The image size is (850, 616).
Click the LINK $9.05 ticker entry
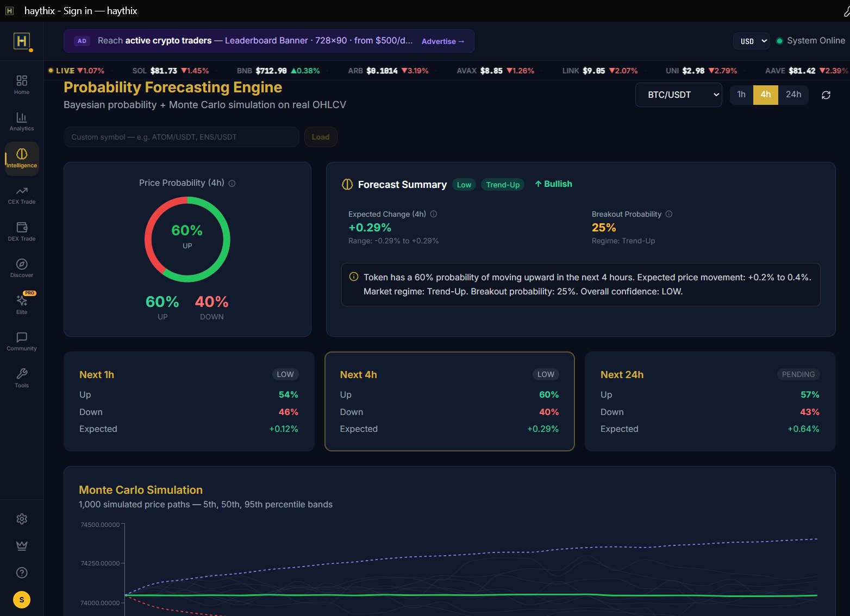tap(600, 71)
